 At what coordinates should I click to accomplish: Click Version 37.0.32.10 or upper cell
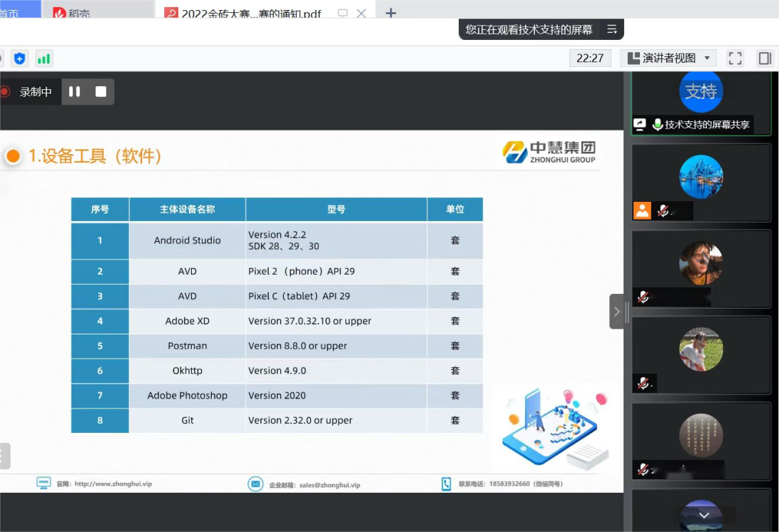pos(336,321)
